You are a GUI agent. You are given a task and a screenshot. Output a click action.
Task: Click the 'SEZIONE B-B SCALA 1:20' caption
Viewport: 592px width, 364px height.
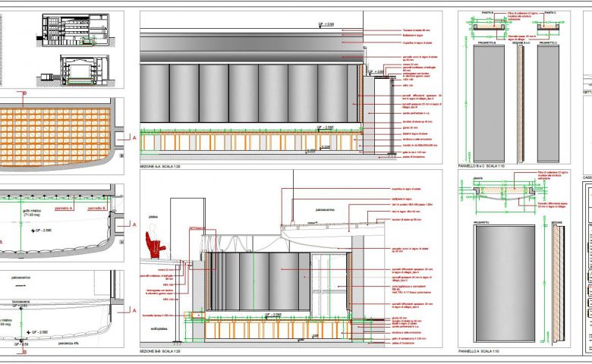tap(160, 351)
